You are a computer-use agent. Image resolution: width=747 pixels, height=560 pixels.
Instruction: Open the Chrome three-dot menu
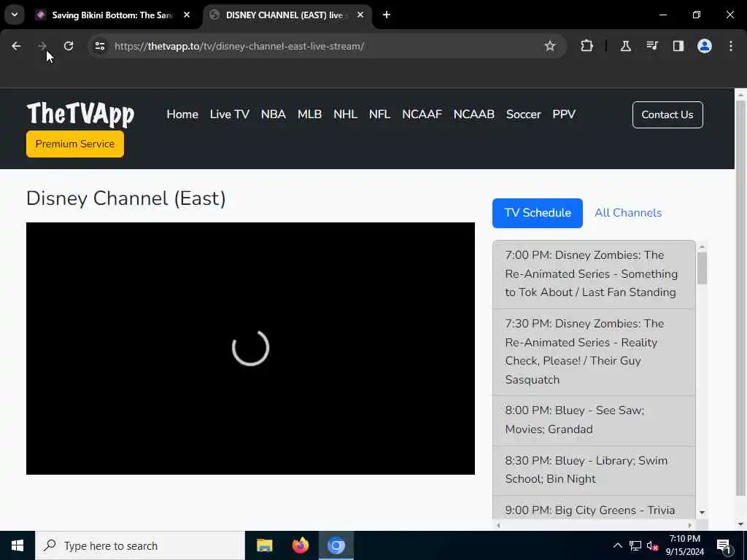pos(731,46)
